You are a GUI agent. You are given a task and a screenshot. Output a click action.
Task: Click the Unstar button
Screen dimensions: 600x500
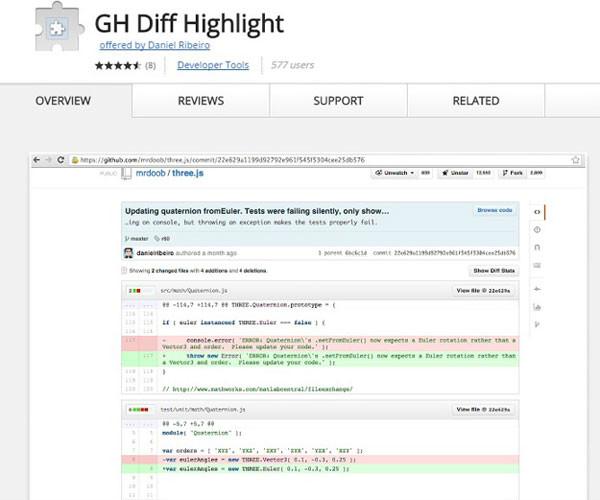[x=455, y=173]
